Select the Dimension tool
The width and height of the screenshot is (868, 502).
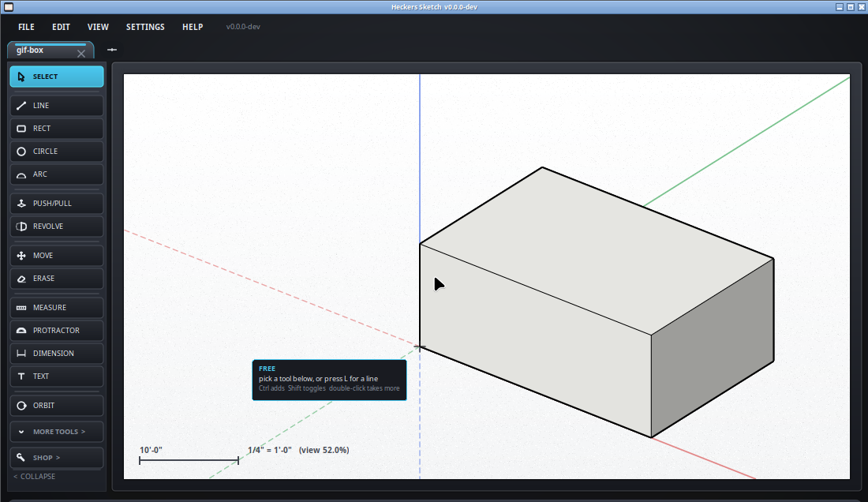pos(57,353)
